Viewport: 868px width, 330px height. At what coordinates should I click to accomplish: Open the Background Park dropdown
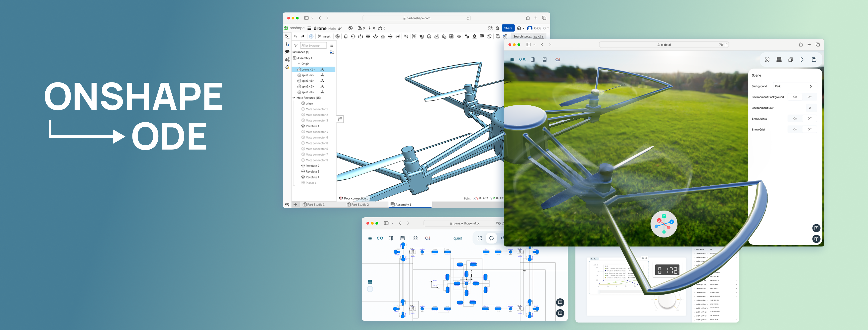tap(794, 86)
